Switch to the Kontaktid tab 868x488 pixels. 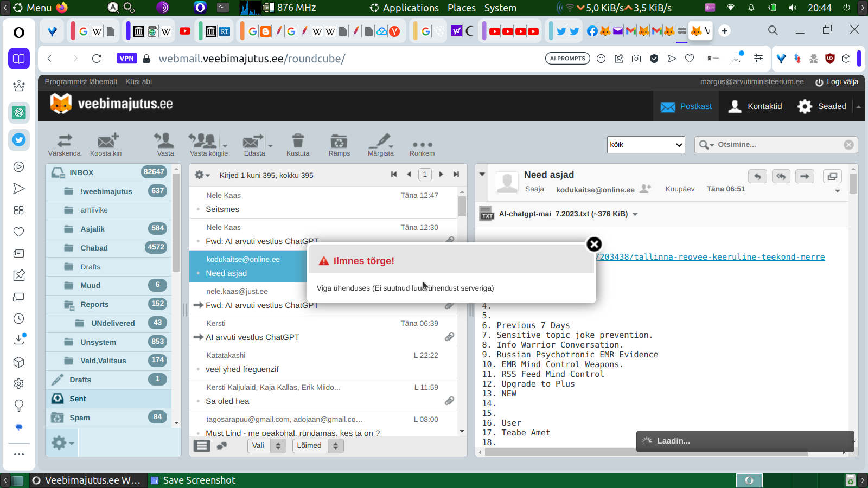(755, 106)
